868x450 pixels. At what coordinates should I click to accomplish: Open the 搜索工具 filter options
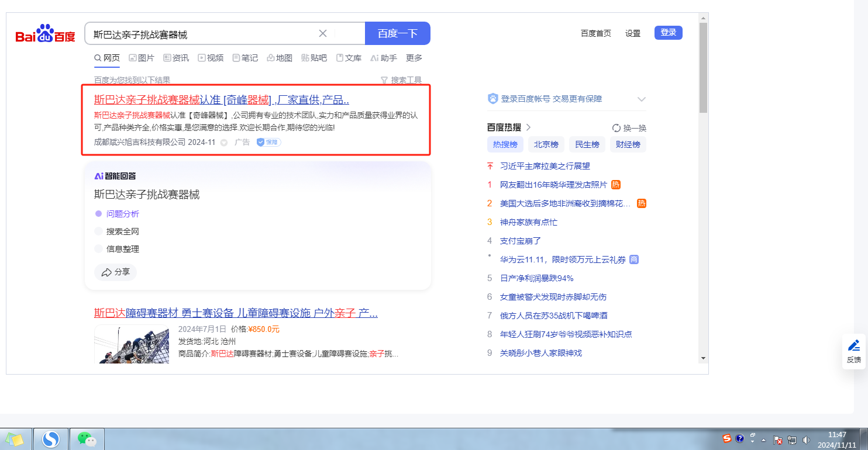(x=401, y=80)
